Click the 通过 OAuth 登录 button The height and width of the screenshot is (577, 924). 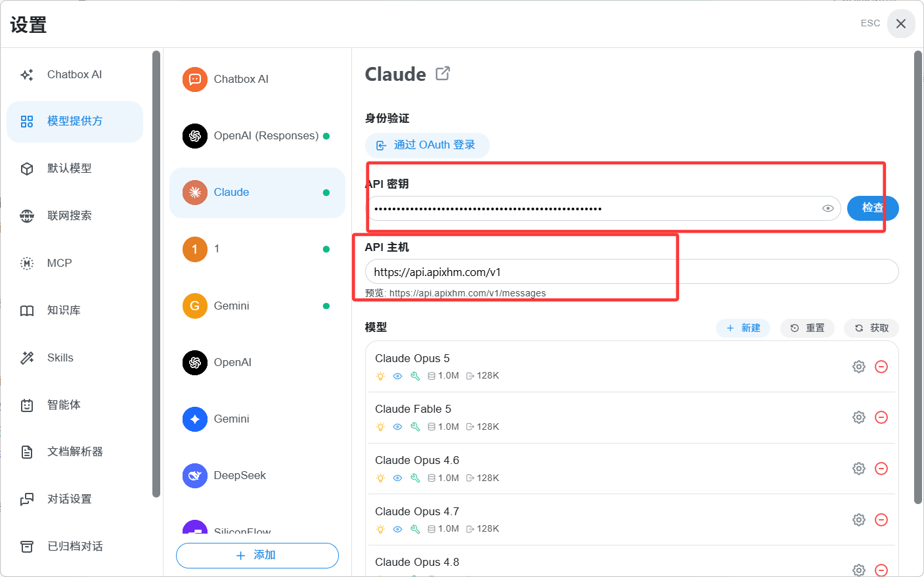427,145
